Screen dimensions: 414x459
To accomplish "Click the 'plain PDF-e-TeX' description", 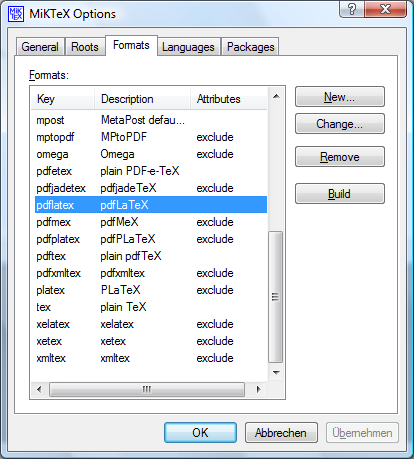I will (140, 171).
